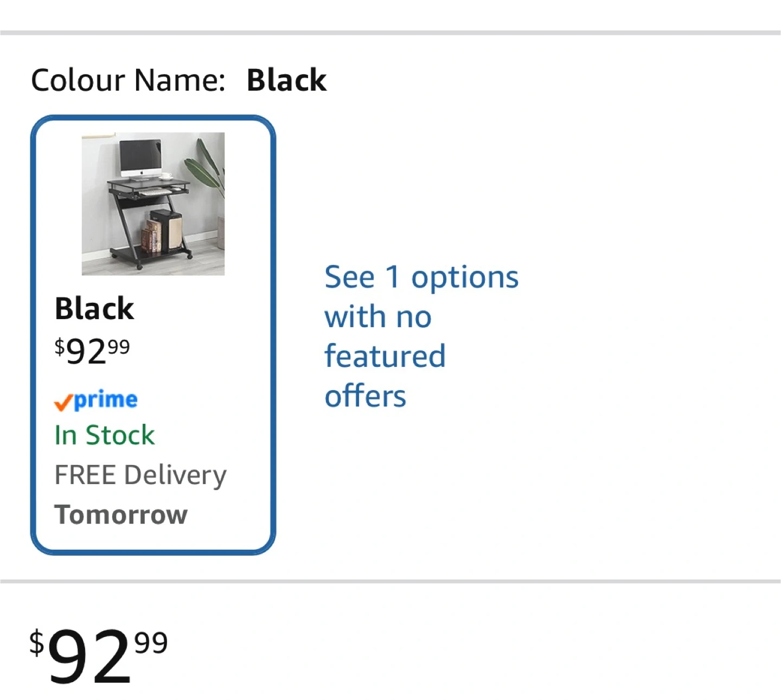This screenshot has width=781, height=700.
Task: Click the word 'featured' in the options link
Action: (385, 357)
